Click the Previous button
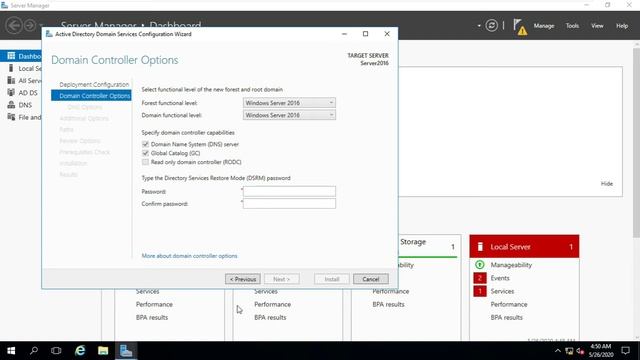 click(x=243, y=279)
